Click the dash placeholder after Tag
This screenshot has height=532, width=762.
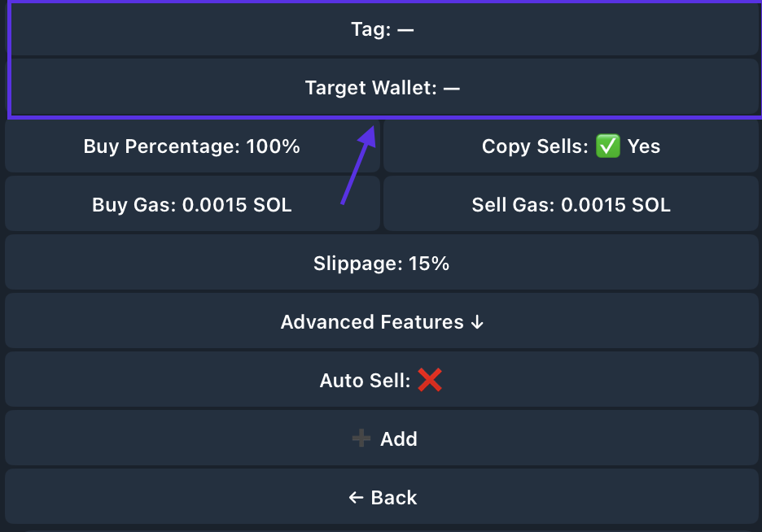(x=405, y=30)
